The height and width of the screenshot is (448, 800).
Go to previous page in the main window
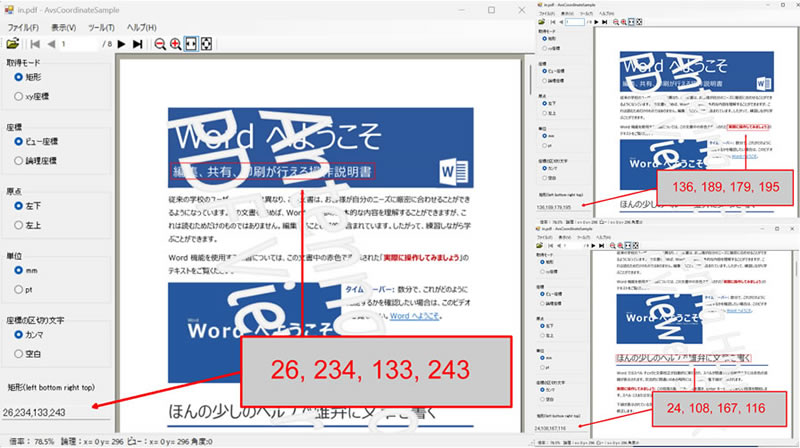[x=51, y=44]
